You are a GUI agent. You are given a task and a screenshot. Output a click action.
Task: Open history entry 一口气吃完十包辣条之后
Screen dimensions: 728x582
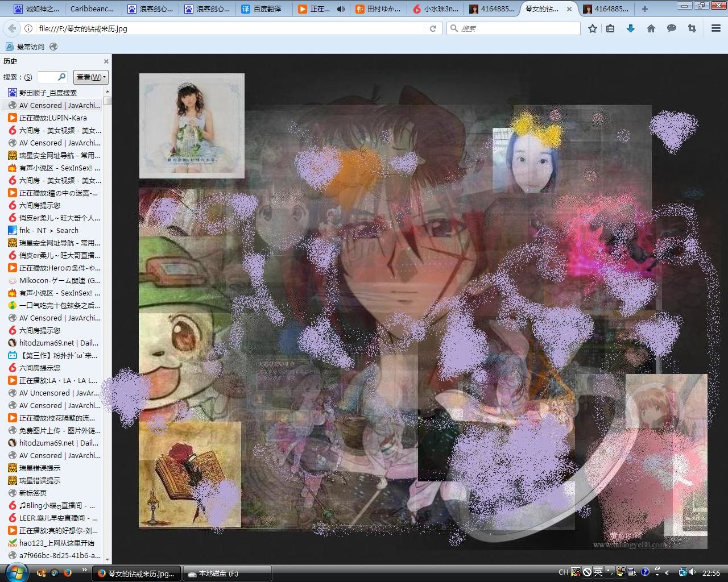click(x=52, y=305)
